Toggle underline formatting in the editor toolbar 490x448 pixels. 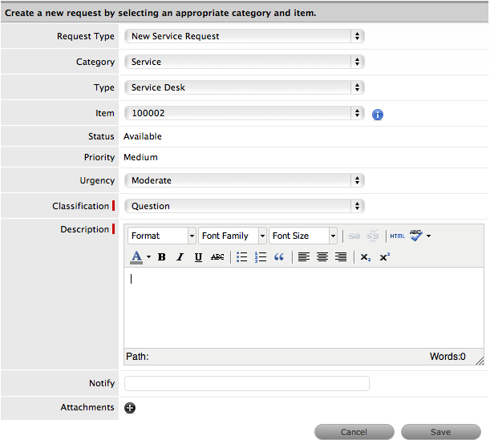click(x=198, y=257)
